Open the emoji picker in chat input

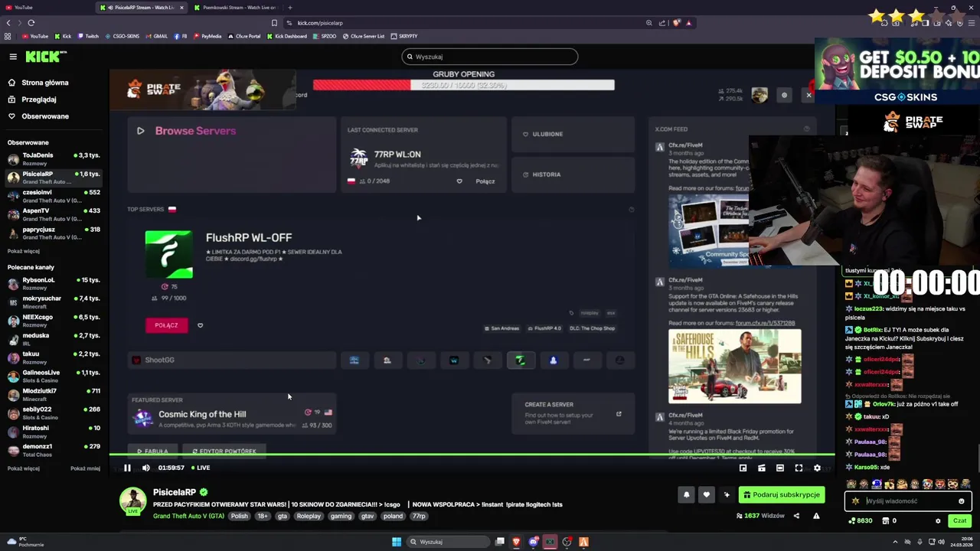pyautogui.click(x=962, y=501)
